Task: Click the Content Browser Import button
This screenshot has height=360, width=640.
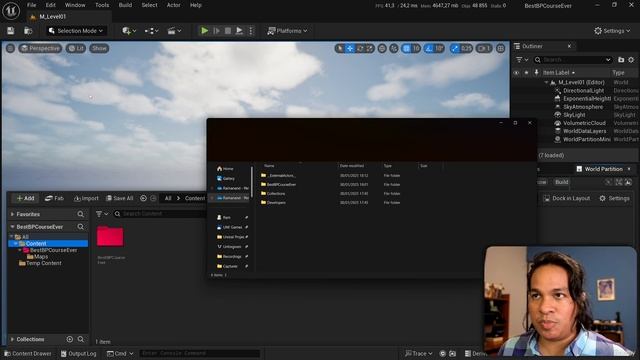Action: [86, 198]
